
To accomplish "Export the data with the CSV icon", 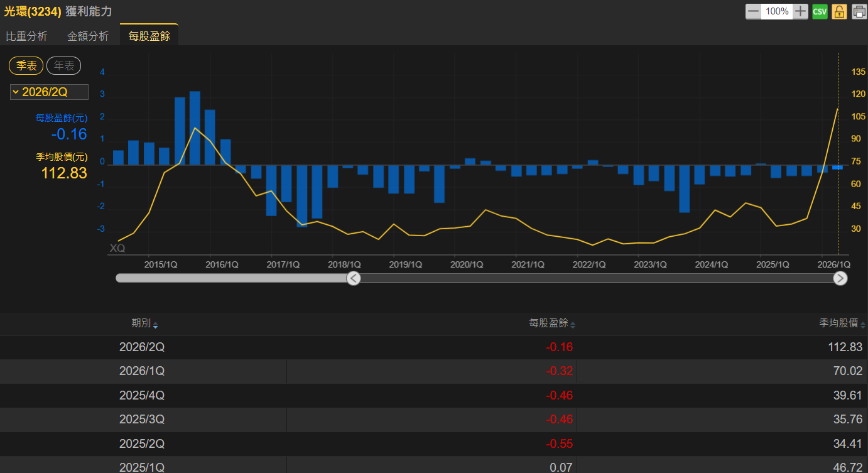I will point(820,11).
